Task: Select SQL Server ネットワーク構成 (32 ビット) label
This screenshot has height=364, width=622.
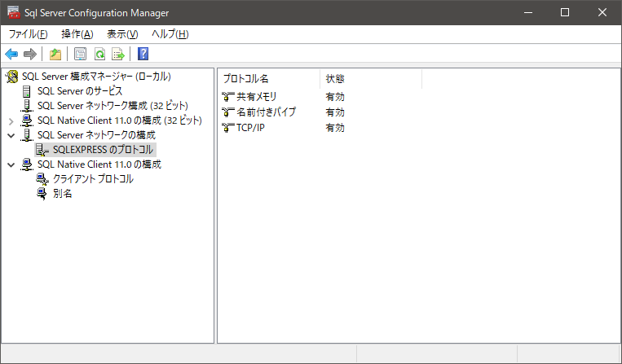Action: (x=112, y=106)
